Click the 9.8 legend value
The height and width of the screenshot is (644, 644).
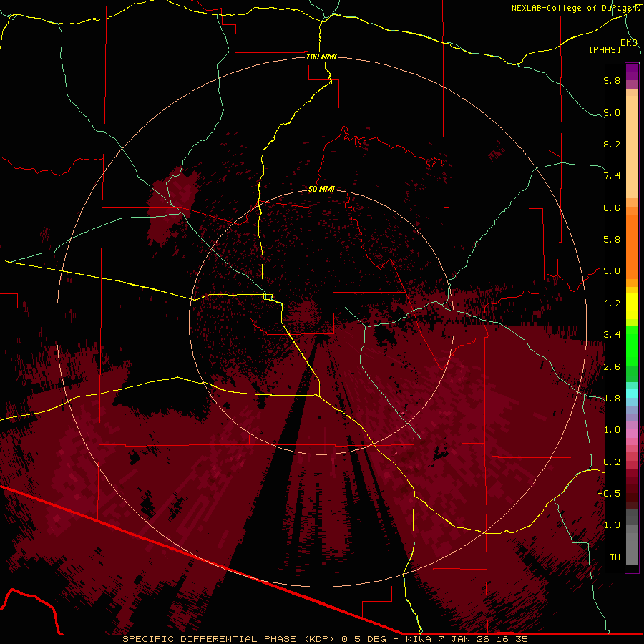tap(612, 80)
